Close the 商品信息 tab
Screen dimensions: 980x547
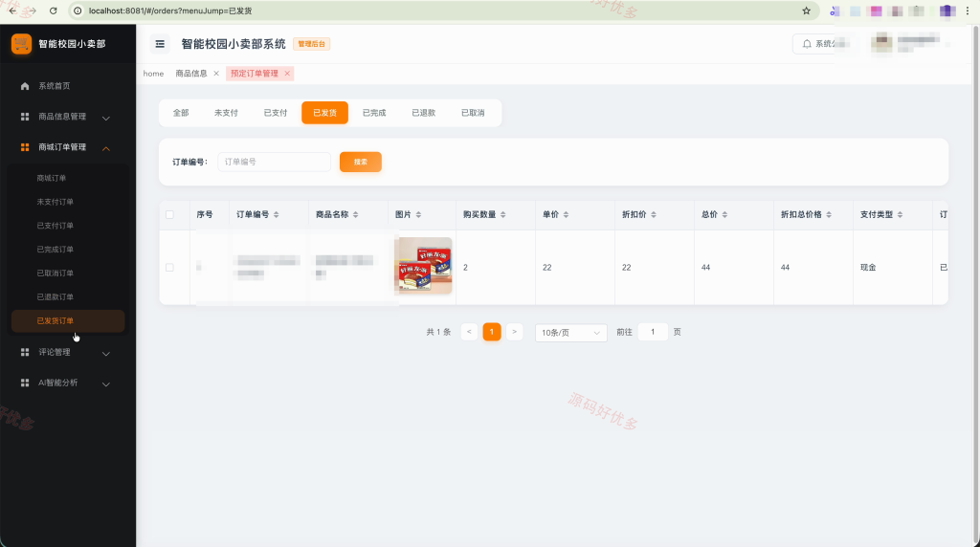216,74
